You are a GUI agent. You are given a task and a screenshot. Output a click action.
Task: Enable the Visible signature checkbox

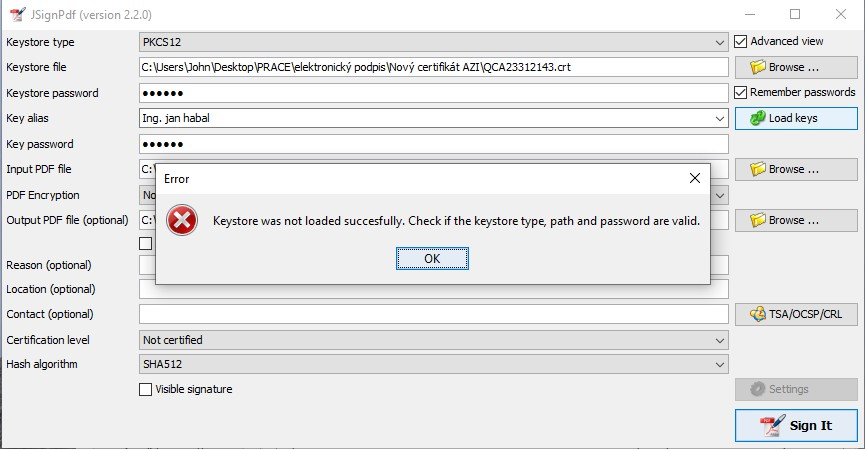(x=146, y=389)
